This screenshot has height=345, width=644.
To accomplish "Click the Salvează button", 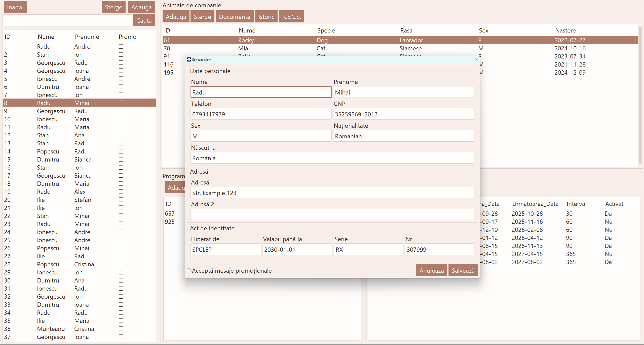I will (x=463, y=270).
